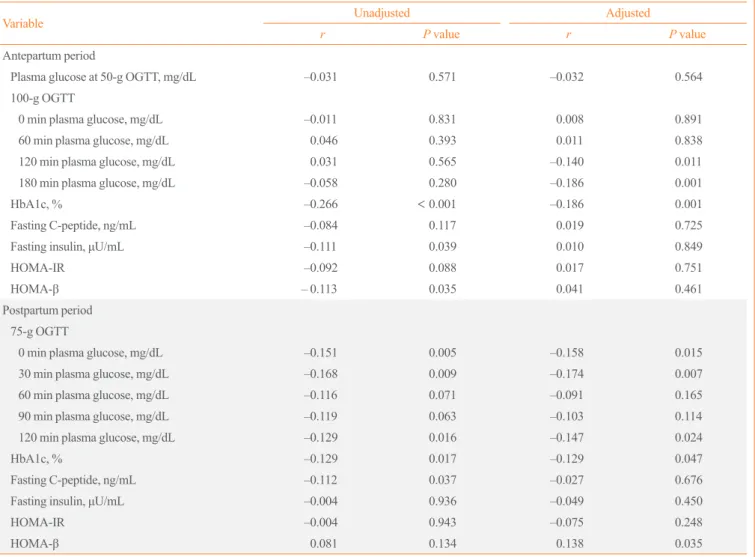Viewport: 755px width, 557px height.
Task: Click the unadjusted P value 0.016
Action: (443, 438)
